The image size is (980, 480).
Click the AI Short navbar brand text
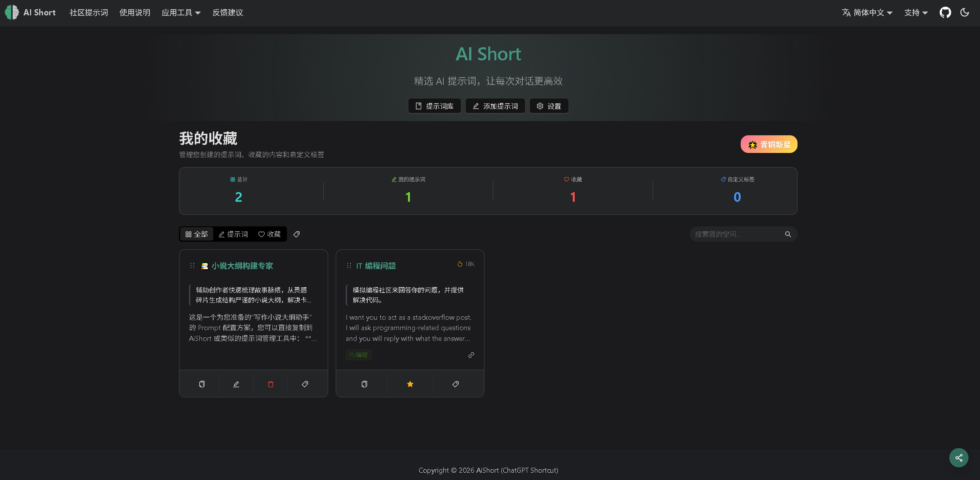[x=40, y=13]
